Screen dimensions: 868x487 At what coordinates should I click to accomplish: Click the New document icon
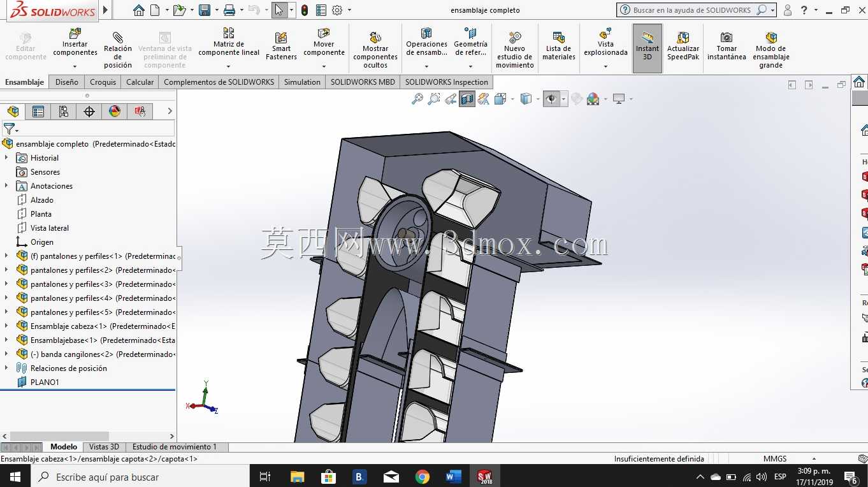tap(155, 10)
